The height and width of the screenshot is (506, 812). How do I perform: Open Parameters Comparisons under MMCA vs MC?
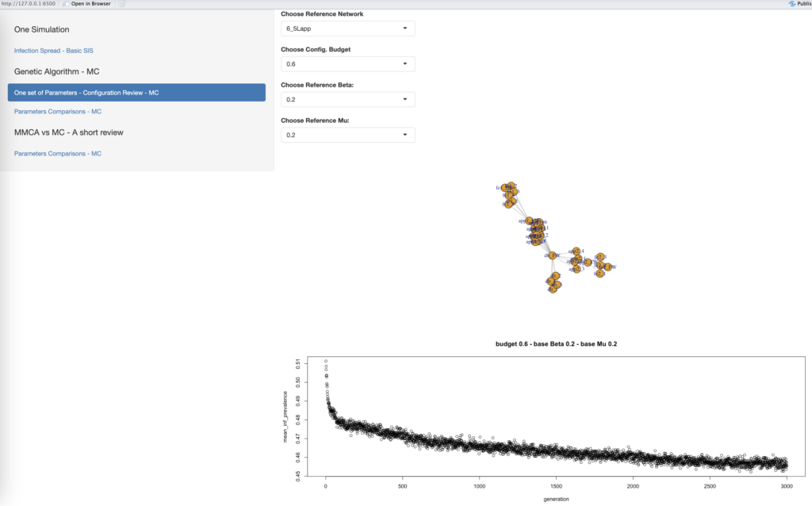pos(58,154)
